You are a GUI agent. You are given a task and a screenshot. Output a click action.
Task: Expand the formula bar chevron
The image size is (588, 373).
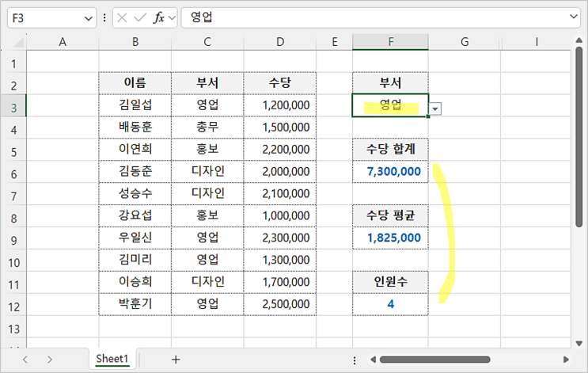pos(574,17)
